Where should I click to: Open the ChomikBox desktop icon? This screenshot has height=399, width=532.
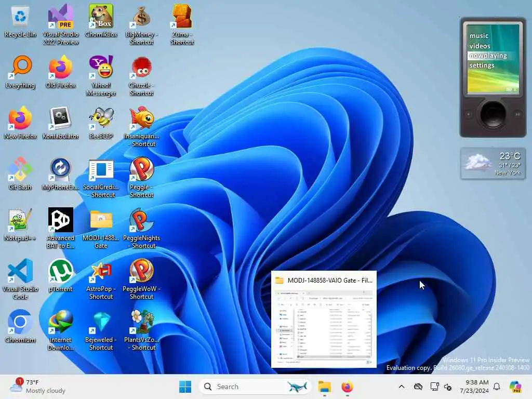click(x=101, y=21)
